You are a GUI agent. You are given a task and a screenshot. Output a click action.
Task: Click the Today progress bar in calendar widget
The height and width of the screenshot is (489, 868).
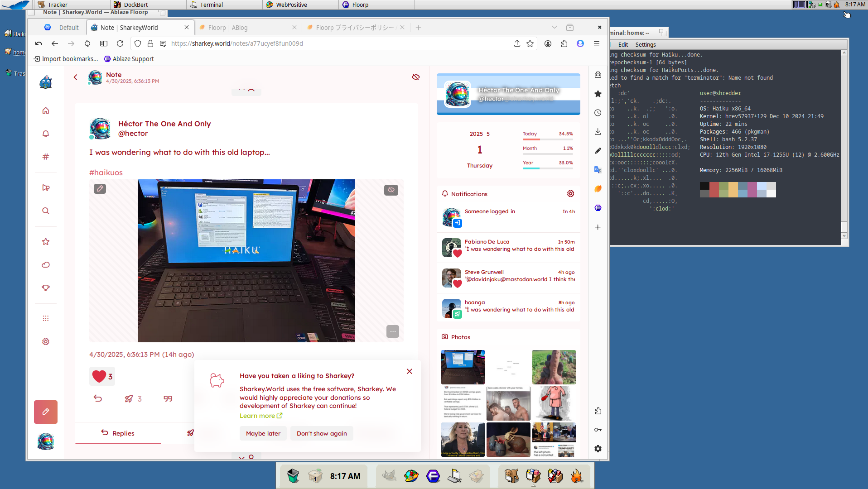click(x=548, y=139)
